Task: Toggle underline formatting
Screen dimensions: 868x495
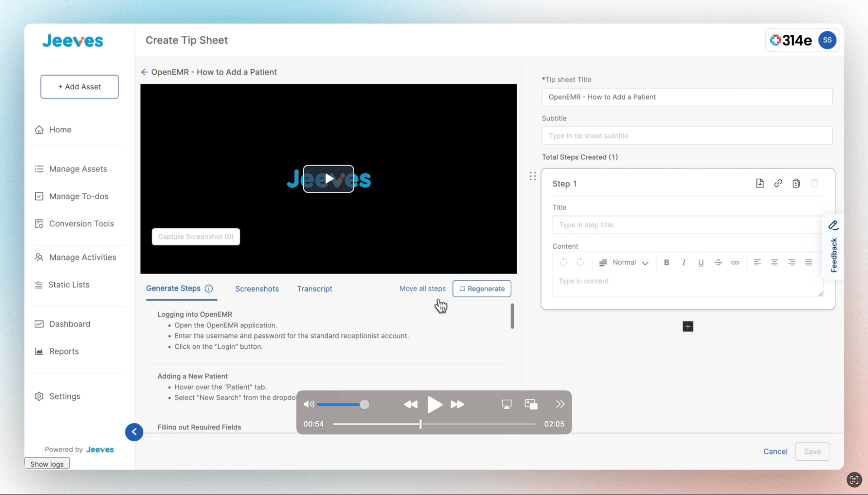Action: 701,262
